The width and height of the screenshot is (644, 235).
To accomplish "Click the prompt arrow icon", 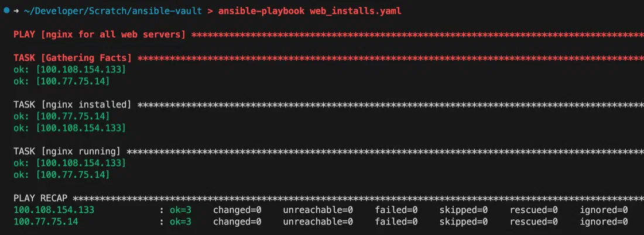I will (x=16, y=11).
